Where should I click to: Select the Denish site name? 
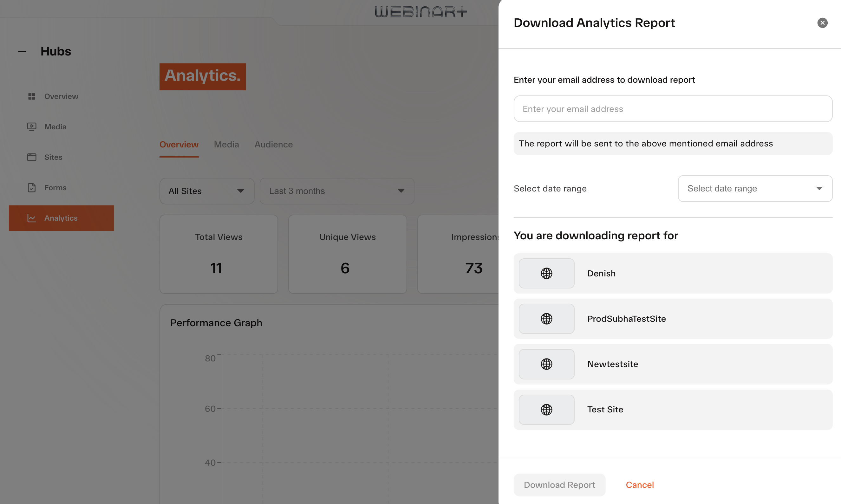[601, 273]
